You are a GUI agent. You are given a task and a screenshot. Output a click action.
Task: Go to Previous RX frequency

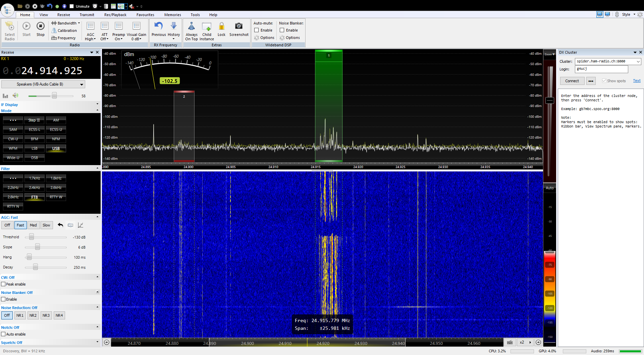159,27
